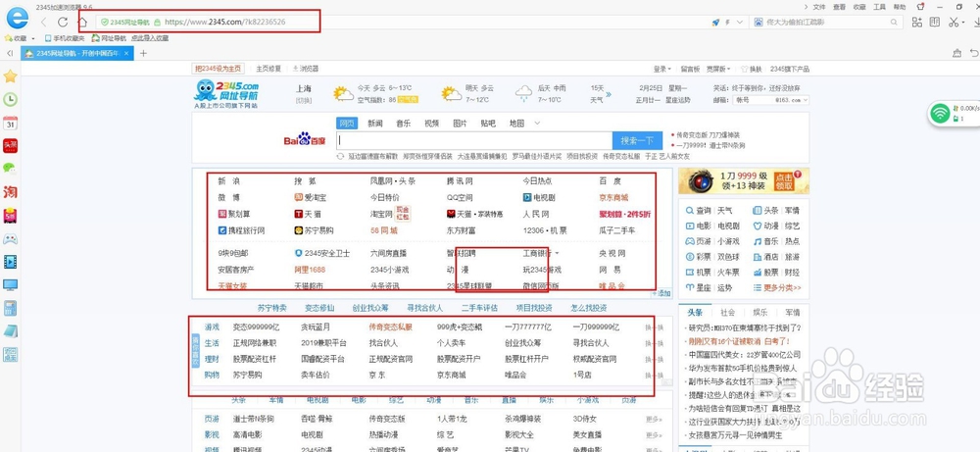The image size is (980, 452).
Task: Open 网址导航 bookmark in favorites bar
Action: coord(109,38)
